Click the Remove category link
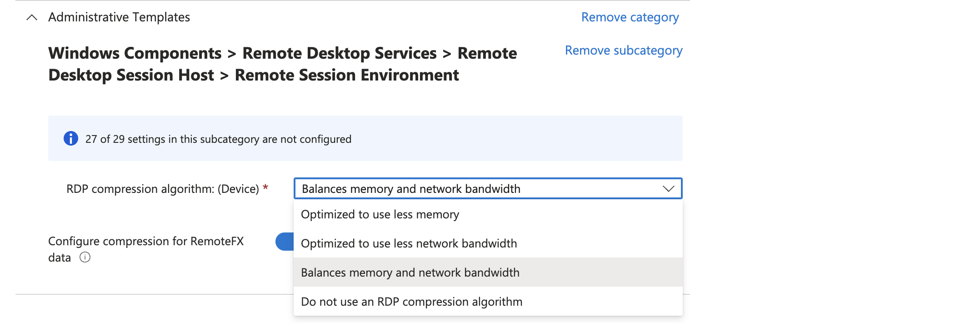 [630, 17]
